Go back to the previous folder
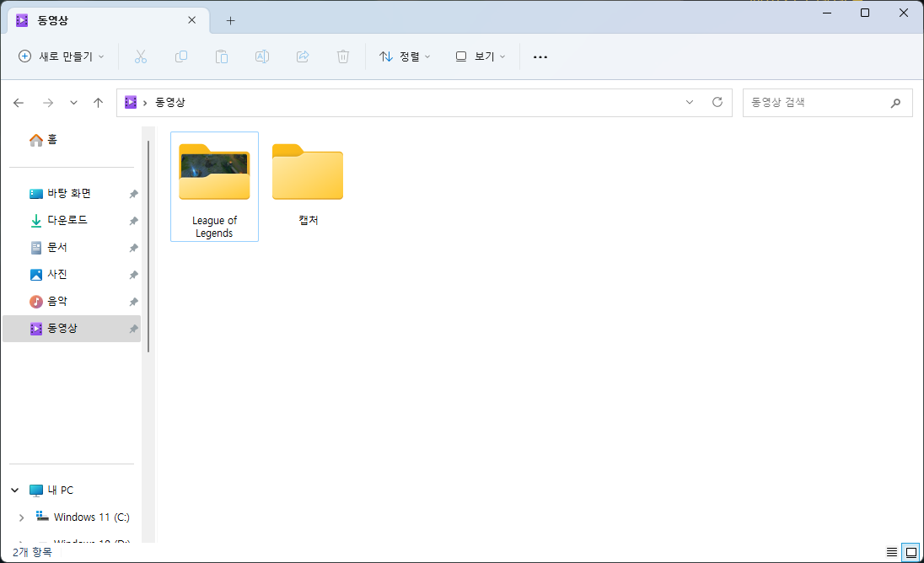The image size is (924, 563). tap(19, 102)
